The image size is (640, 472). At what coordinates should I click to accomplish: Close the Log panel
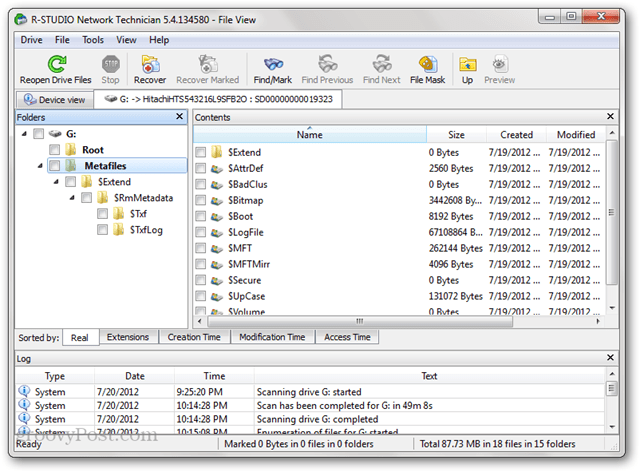click(x=611, y=357)
